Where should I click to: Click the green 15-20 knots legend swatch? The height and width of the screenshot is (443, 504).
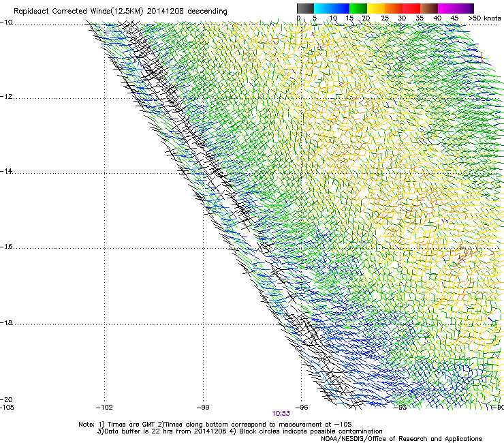[358, 8]
